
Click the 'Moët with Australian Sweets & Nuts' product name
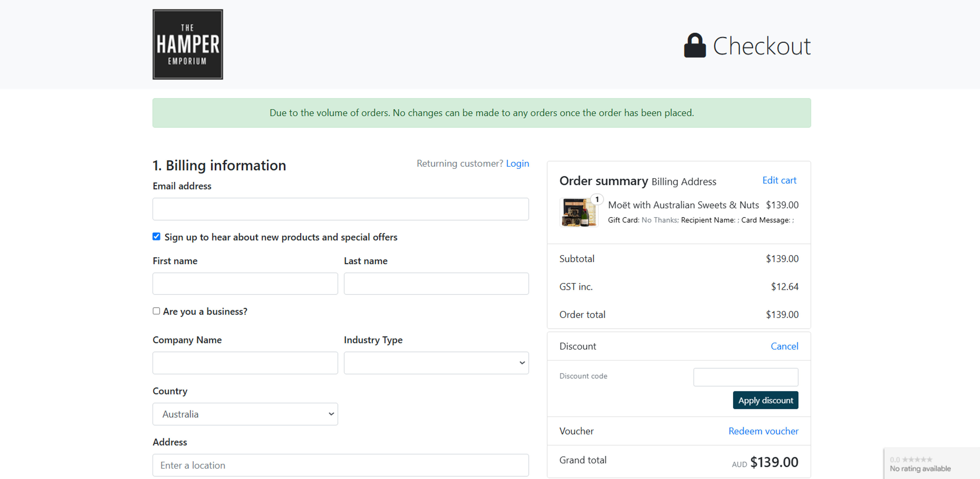(x=683, y=205)
